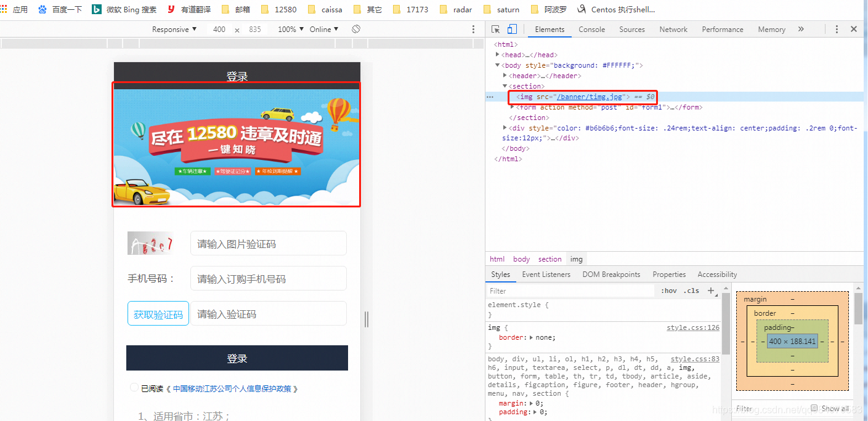This screenshot has width=868, height=421.
Task: Focus the 请输入图片验证码 field
Action: coord(269,244)
